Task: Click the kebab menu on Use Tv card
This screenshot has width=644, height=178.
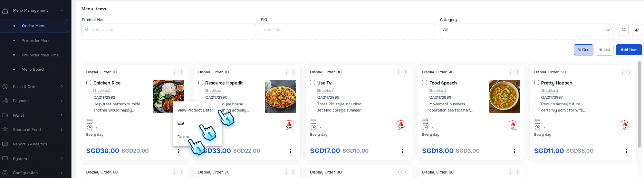Action: pyautogui.click(x=402, y=151)
